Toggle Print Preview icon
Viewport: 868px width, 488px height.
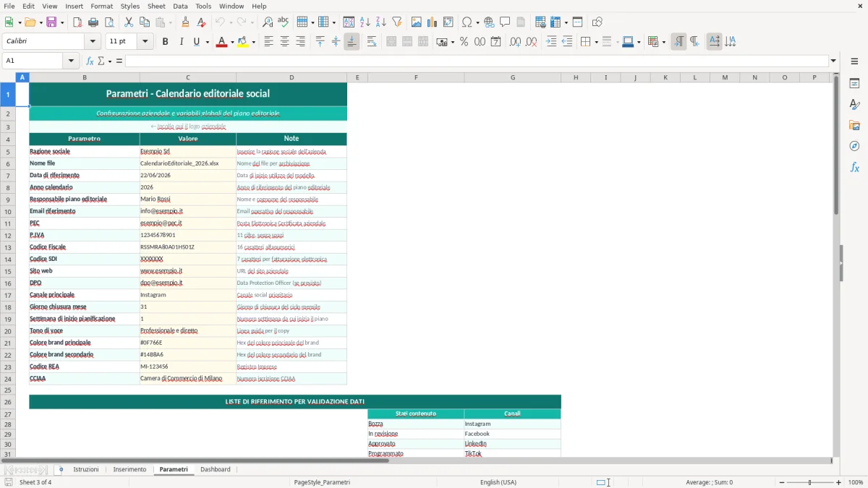(x=109, y=22)
